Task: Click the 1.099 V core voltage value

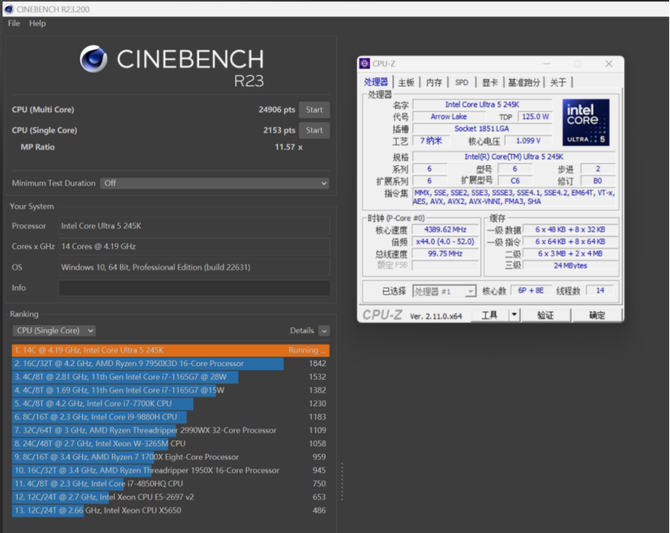Action: (x=528, y=141)
